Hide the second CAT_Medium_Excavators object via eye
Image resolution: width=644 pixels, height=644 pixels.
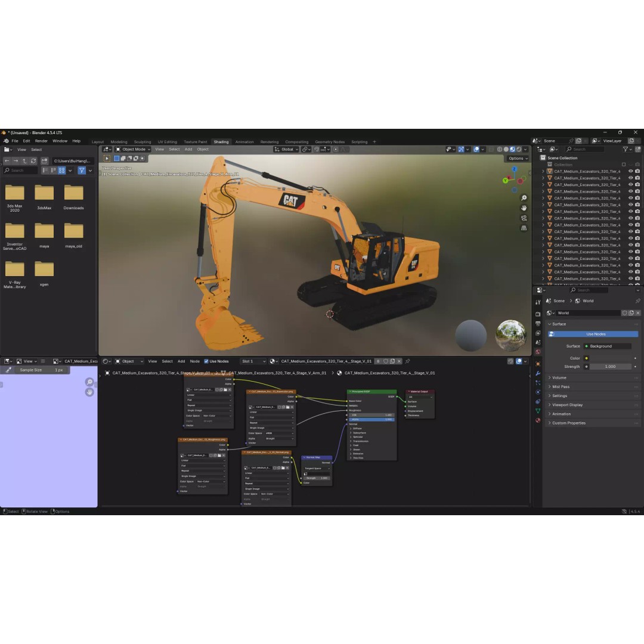[x=630, y=178]
